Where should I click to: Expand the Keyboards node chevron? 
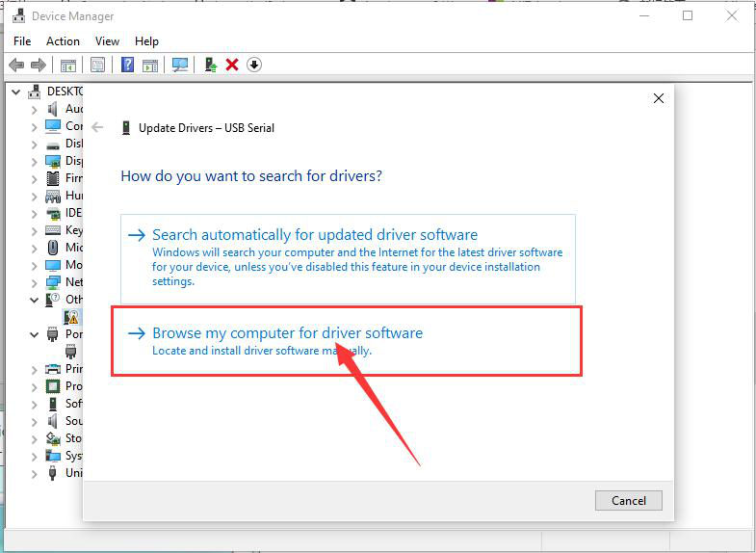(34, 231)
